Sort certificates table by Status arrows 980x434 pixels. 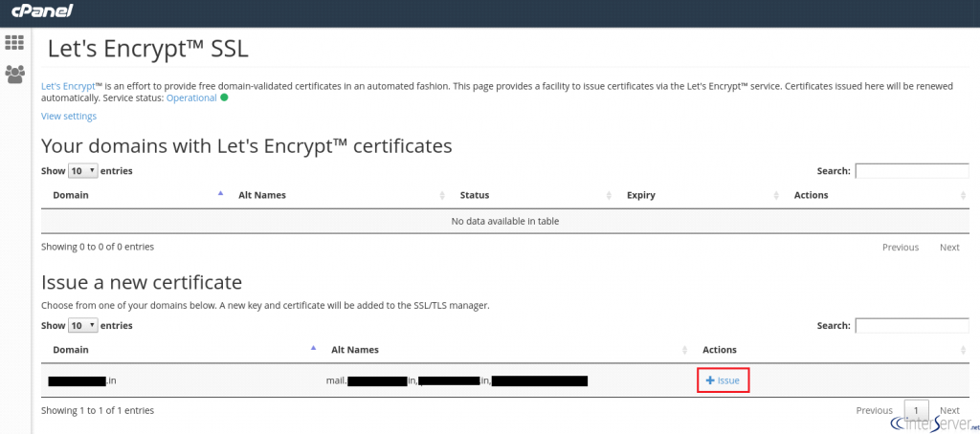[609, 195]
